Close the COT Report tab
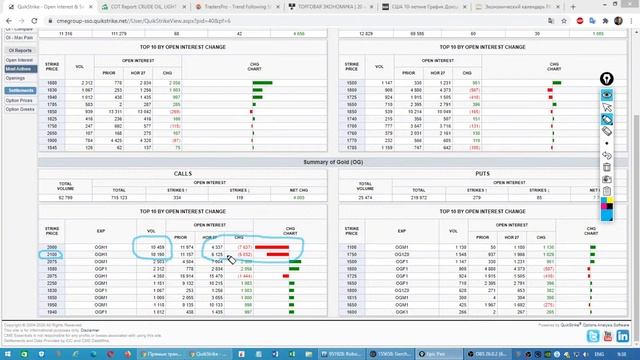 tap(184, 7)
